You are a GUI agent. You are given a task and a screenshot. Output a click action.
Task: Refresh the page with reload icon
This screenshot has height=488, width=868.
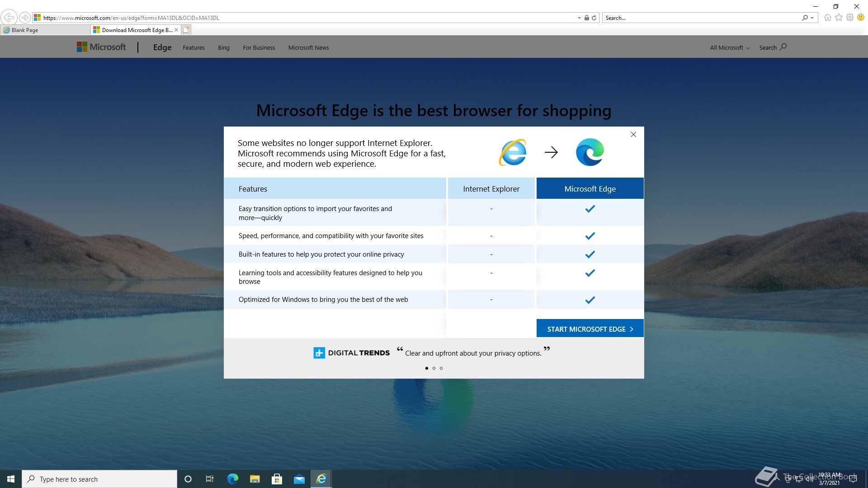tap(594, 18)
